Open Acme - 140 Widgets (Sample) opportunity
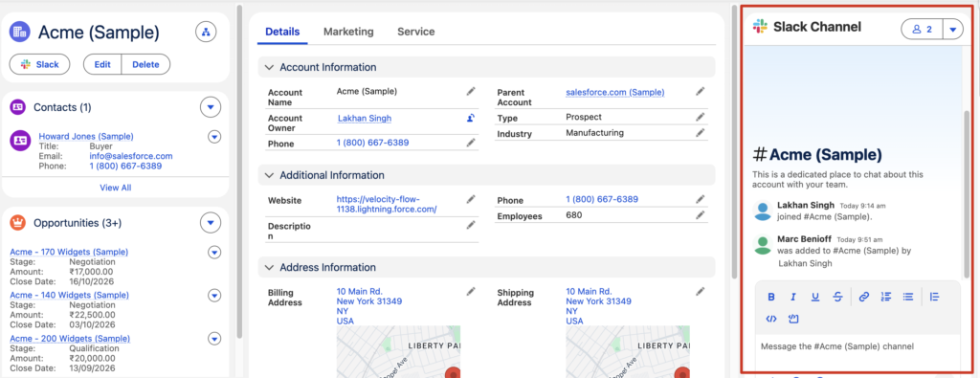This screenshot has width=980, height=378. pyautogui.click(x=69, y=295)
